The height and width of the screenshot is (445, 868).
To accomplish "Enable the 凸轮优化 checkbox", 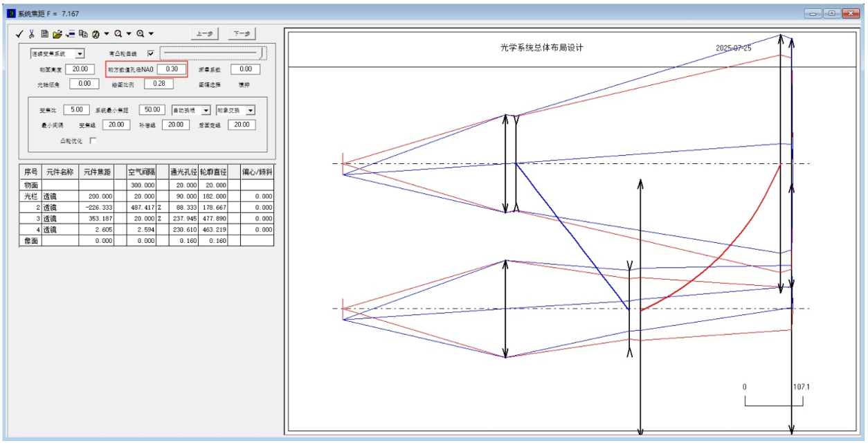I will (x=93, y=140).
